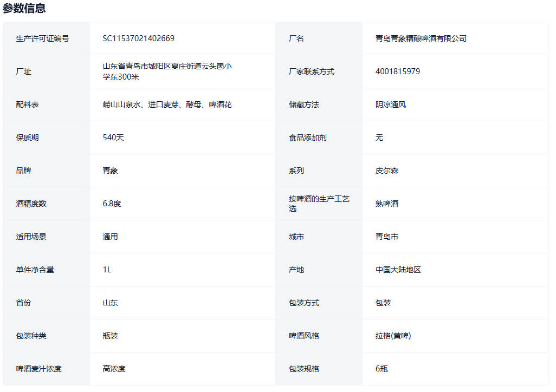Screen dimensions: 556x392
Task: Click pack size value 6瓶
Action: [382, 368]
